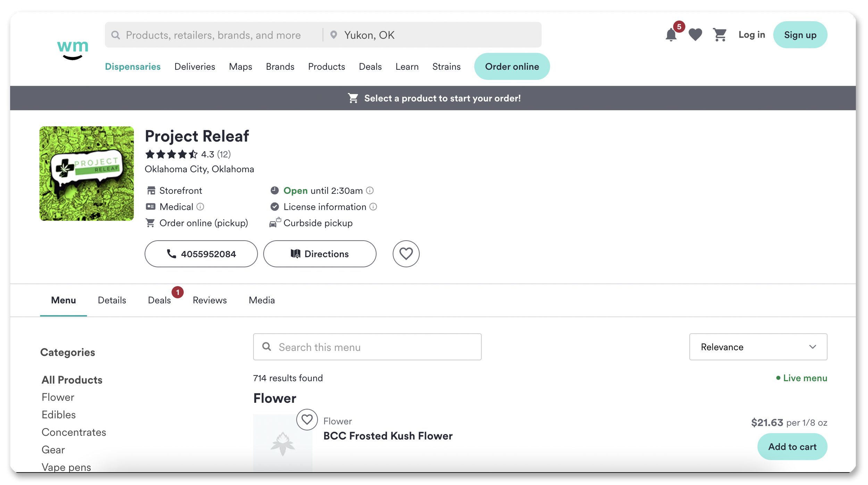Open favorites via the heart icon

click(x=695, y=34)
